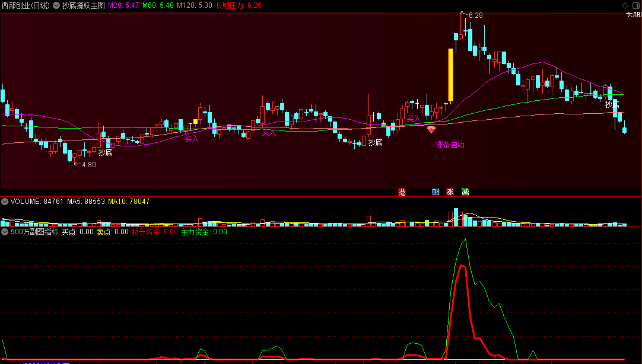Viewport: 642px width, 364px height.
Task: Click the middle 买入 signal label
Action: [269, 133]
